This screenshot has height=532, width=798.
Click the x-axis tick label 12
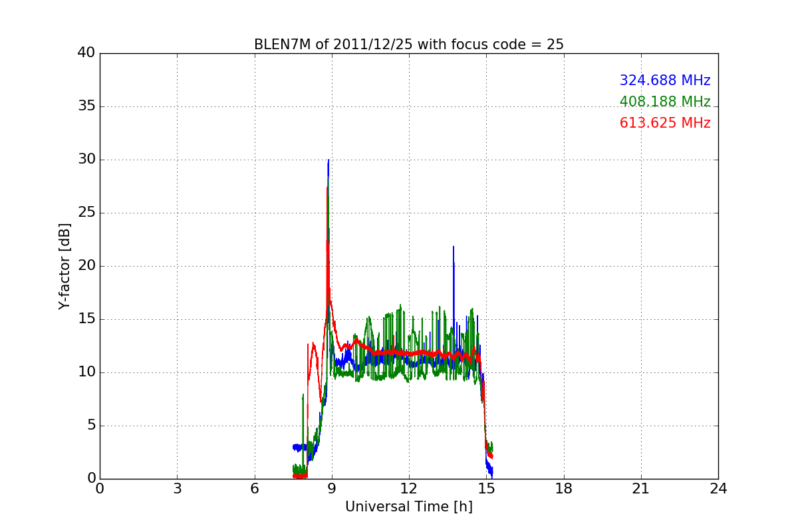tap(408, 489)
